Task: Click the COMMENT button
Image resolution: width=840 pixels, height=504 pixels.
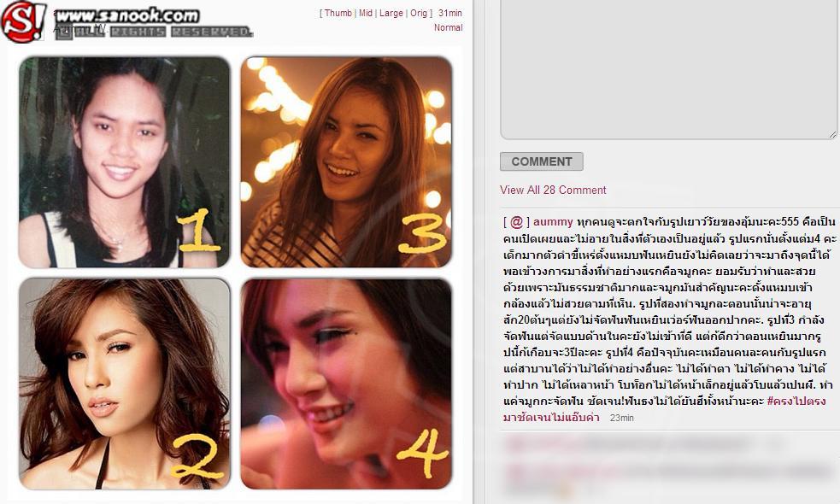Action: [542, 161]
